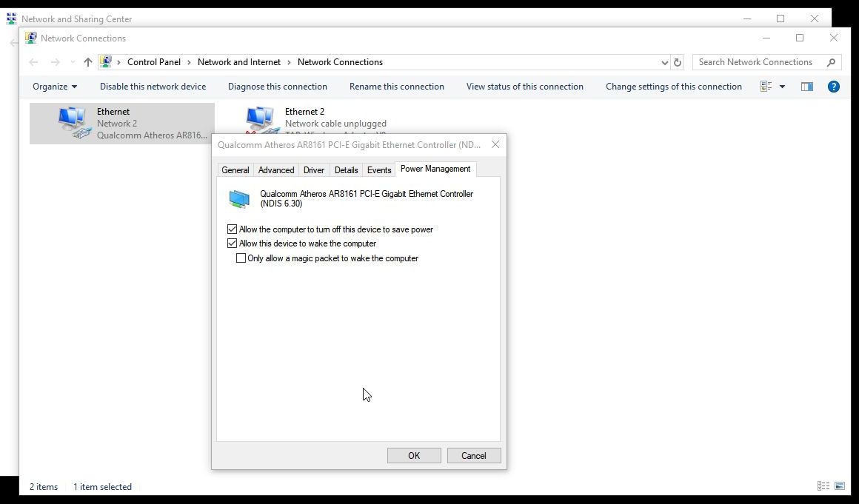This screenshot has height=504, width=859.
Task: Click Disable this network device
Action: coord(153,87)
